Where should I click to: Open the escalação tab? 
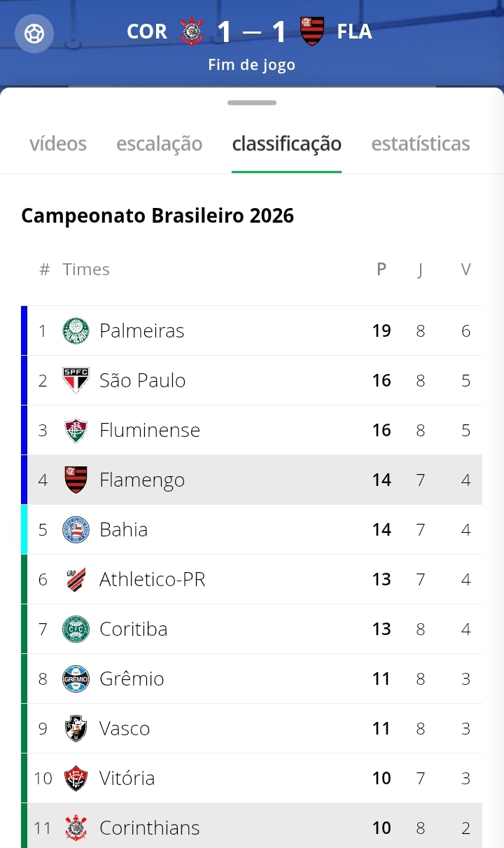159,144
